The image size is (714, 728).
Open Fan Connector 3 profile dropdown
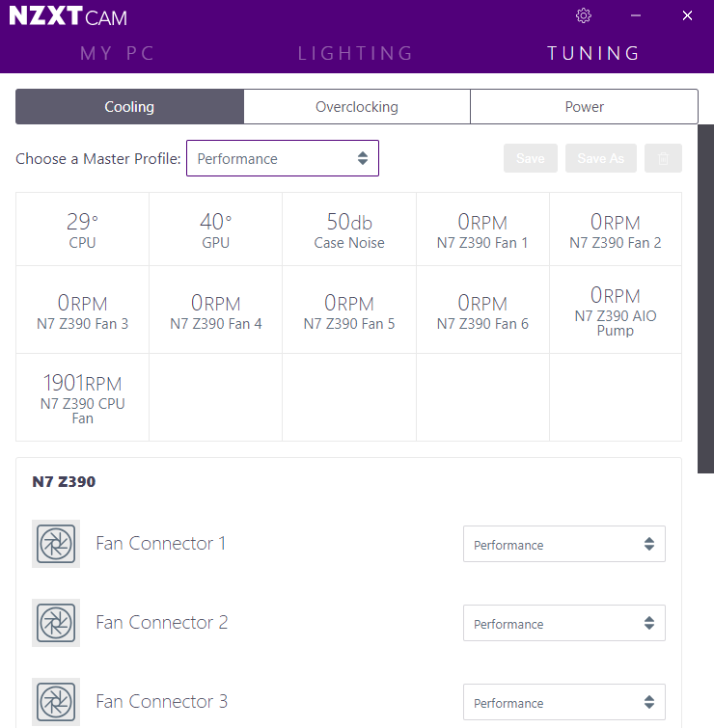(563, 702)
